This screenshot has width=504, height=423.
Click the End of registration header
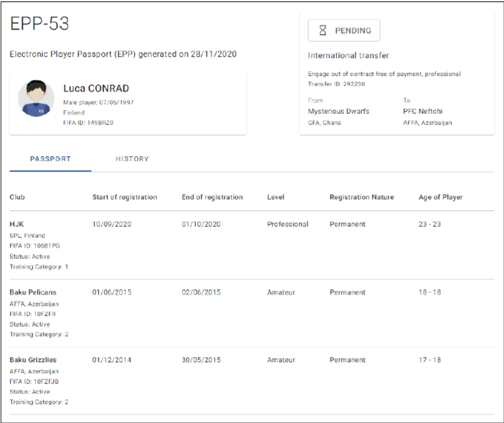click(x=212, y=197)
